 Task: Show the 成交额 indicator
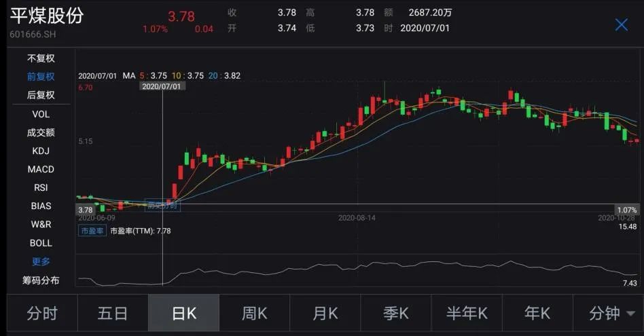(x=41, y=132)
